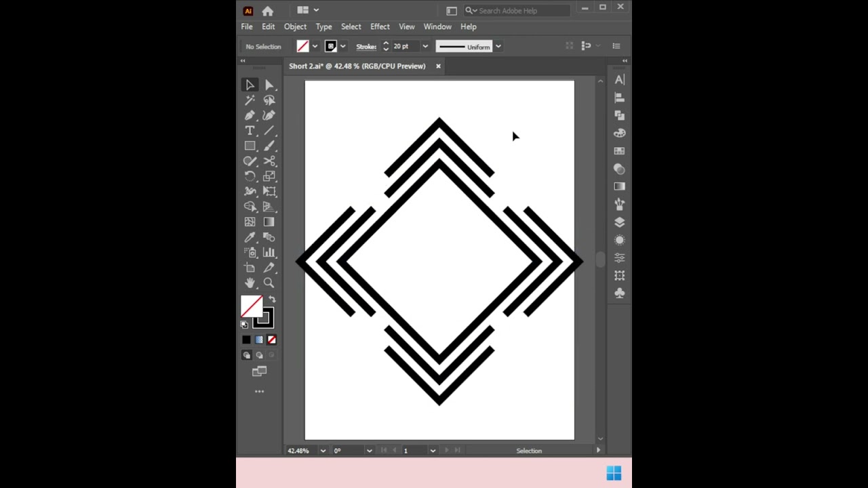Image resolution: width=868 pixels, height=488 pixels.
Task: Open Arrange Documents dropdown arrow
Action: coord(316,10)
